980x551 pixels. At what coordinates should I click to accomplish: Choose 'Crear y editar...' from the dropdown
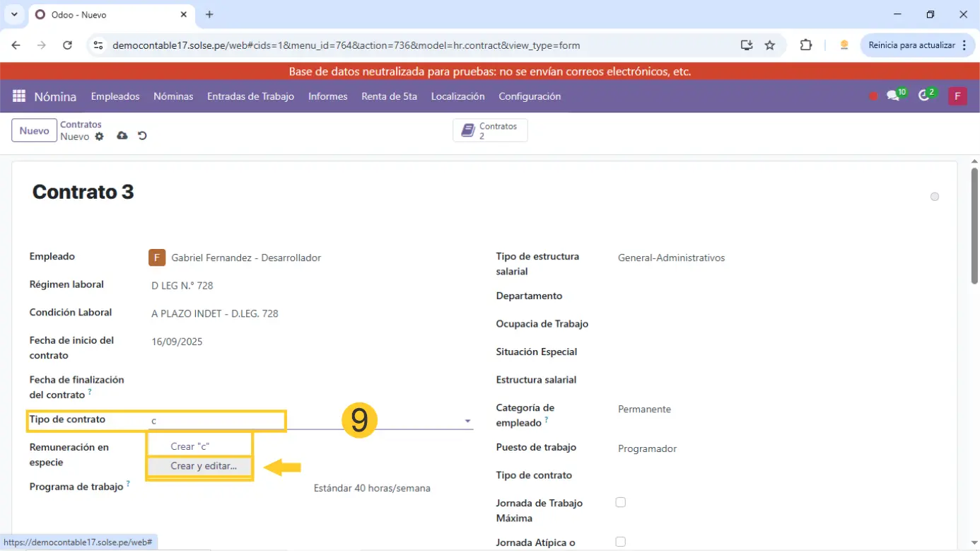point(203,466)
